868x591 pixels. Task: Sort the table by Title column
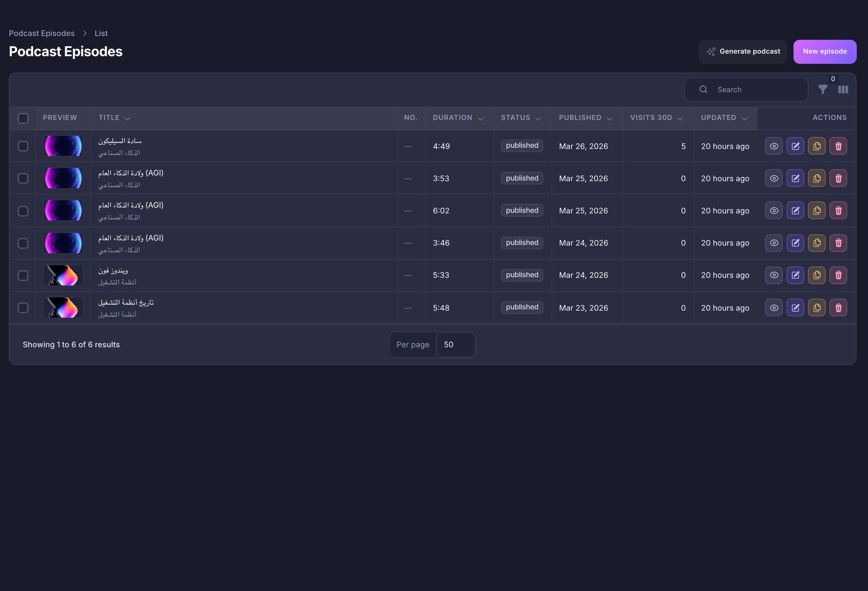click(x=114, y=117)
